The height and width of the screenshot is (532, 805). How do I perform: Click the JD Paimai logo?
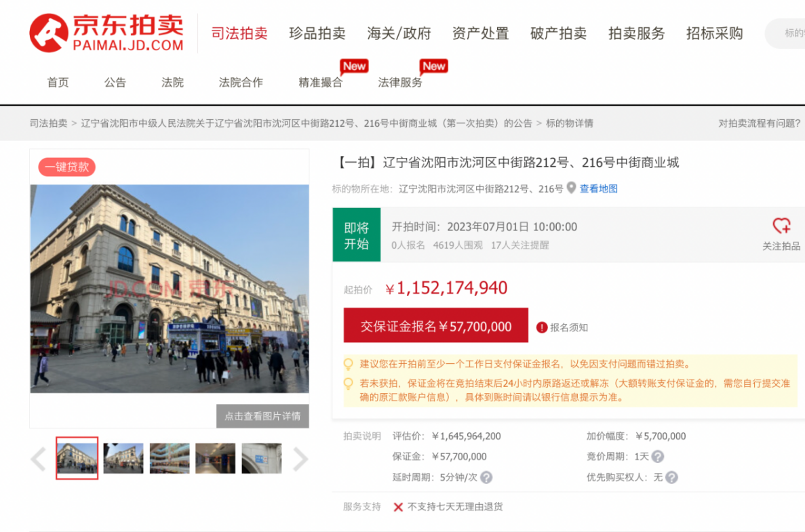pos(106,33)
